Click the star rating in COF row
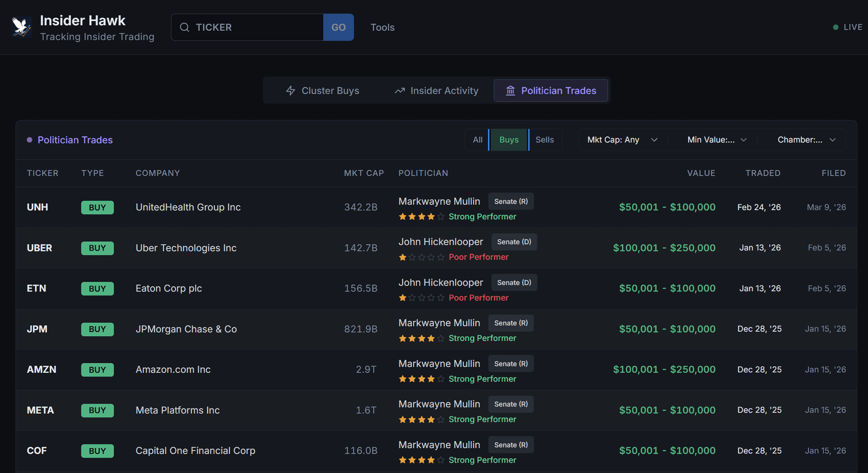 pos(421,460)
